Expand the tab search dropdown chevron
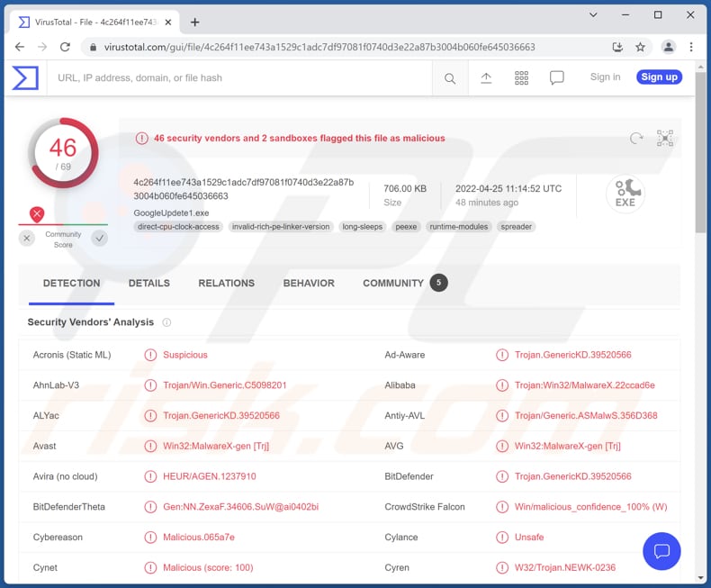 point(593,15)
